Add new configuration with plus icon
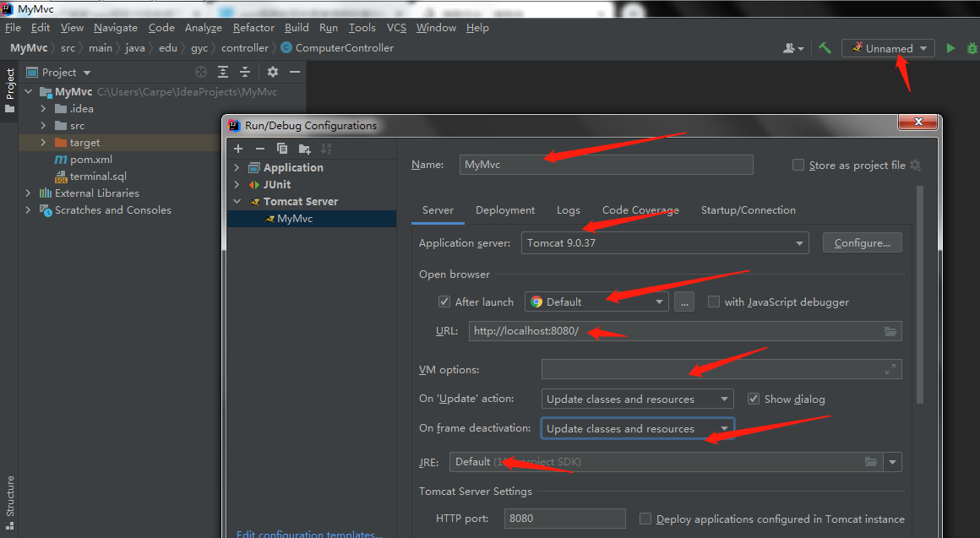The image size is (980, 538). tap(238, 149)
